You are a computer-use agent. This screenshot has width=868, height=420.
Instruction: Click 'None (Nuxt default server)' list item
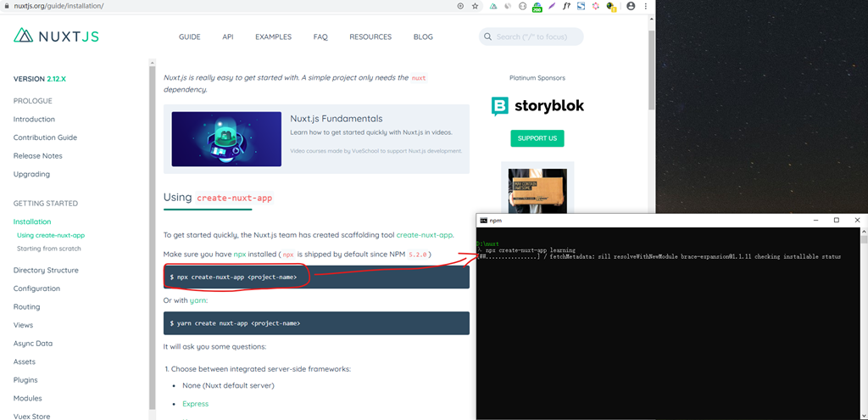tap(228, 385)
